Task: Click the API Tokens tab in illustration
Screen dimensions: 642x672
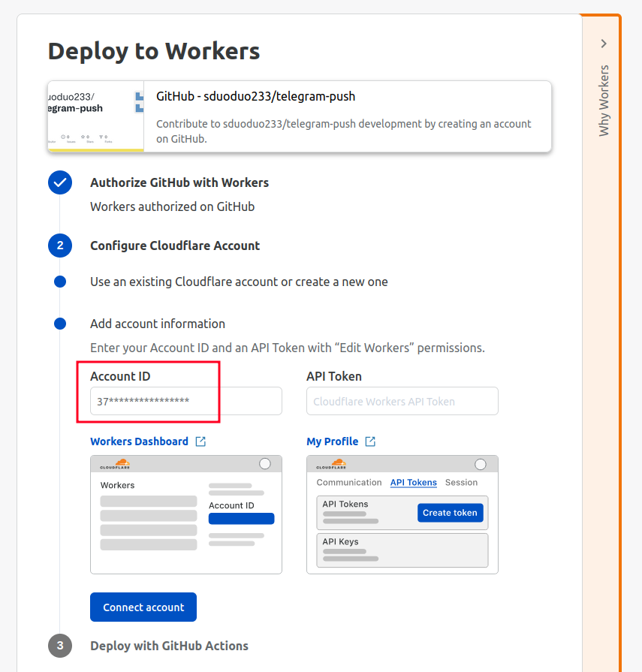Action: (414, 483)
